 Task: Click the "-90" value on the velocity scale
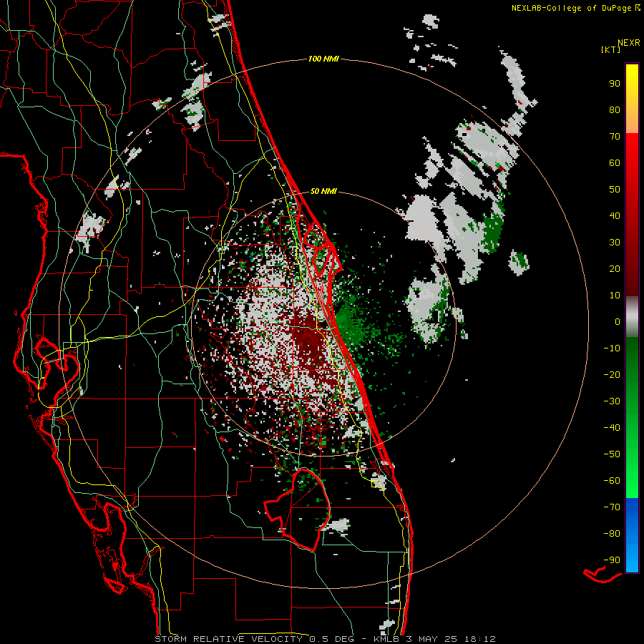point(612,560)
